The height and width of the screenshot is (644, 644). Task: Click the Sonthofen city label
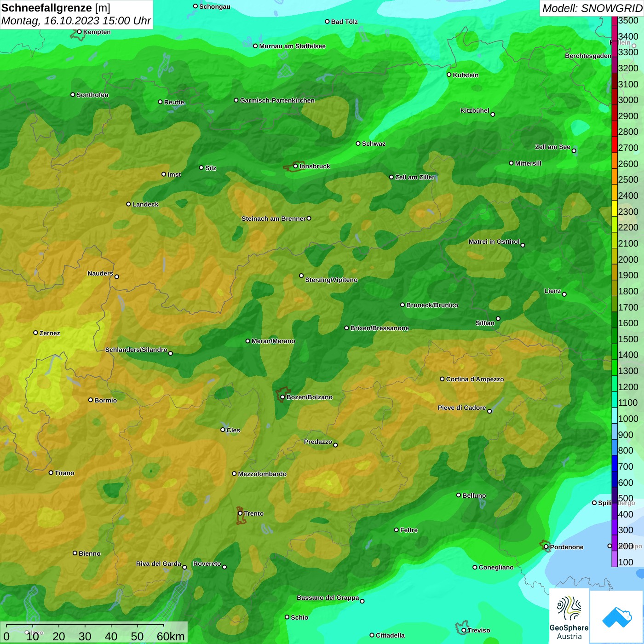(92, 95)
